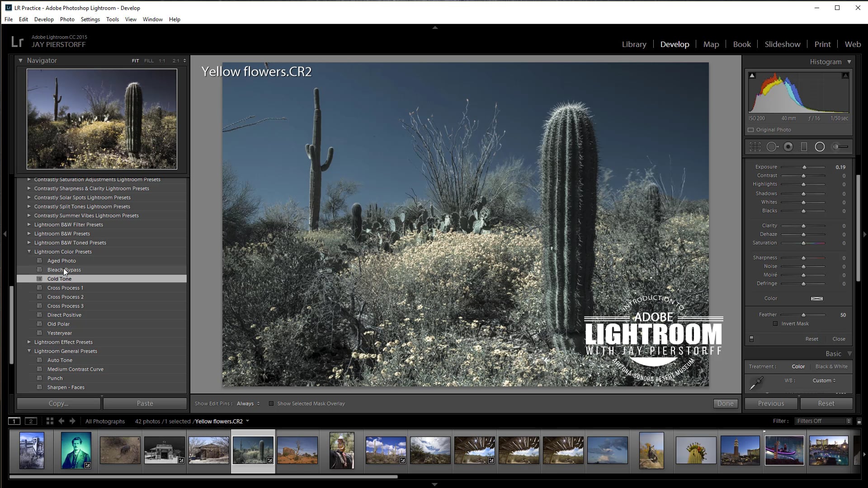
Task: Open the Radial Filter tool
Action: click(820, 146)
